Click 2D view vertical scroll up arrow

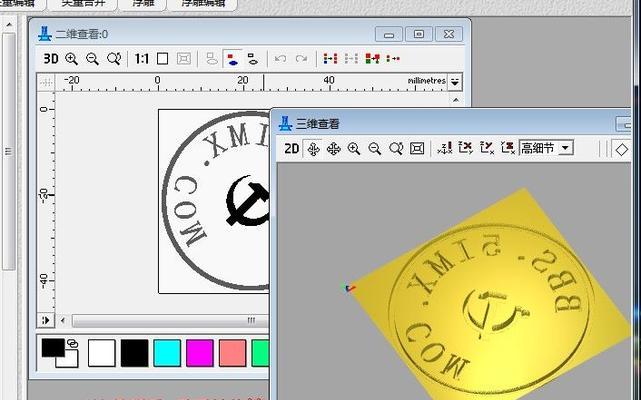point(456,99)
